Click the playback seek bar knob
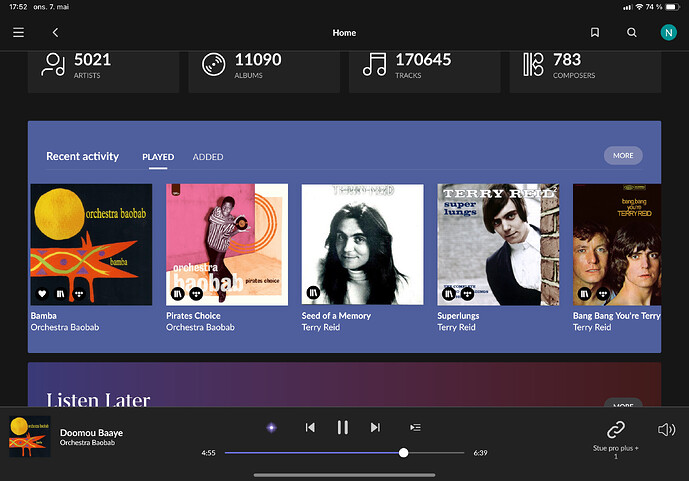 click(403, 453)
